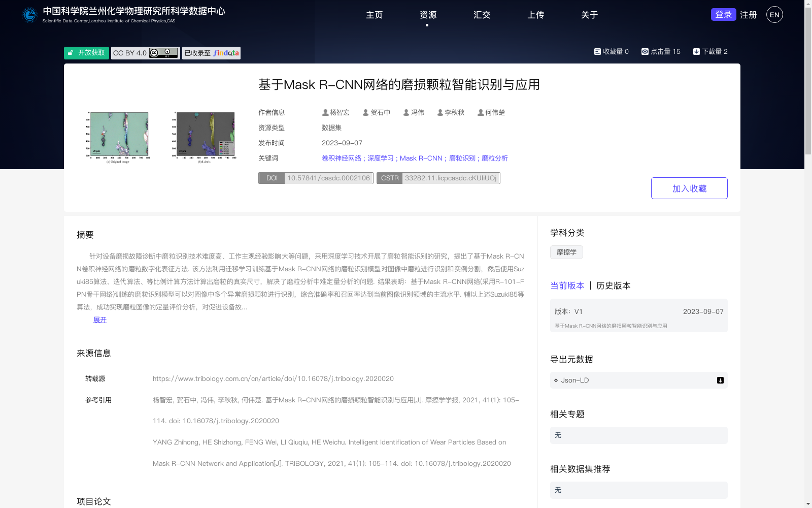The width and height of the screenshot is (812, 508).
Task: Click the 摩擦学 subject tag
Action: (566, 252)
